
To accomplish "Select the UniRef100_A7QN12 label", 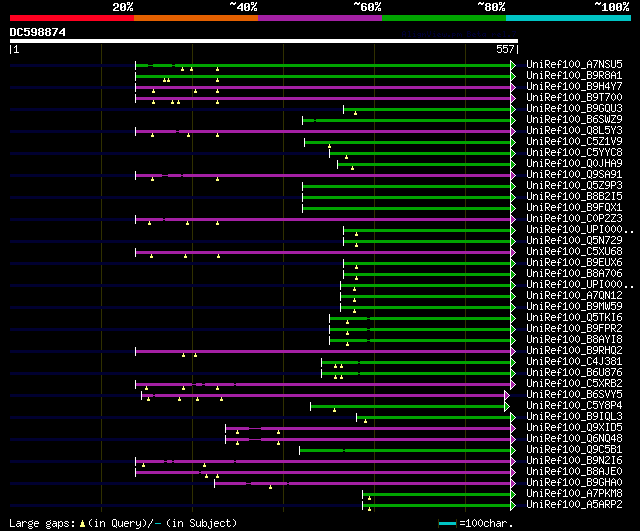I will (574, 296).
